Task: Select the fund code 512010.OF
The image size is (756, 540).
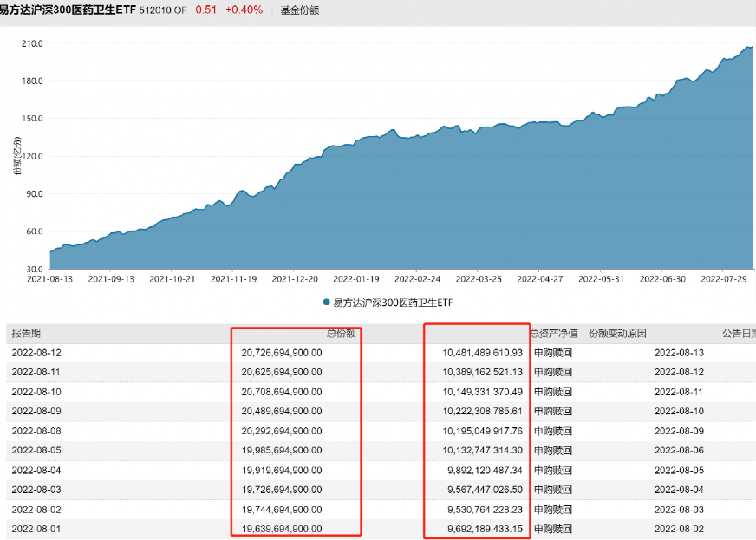Action: click(x=163, y=10)
